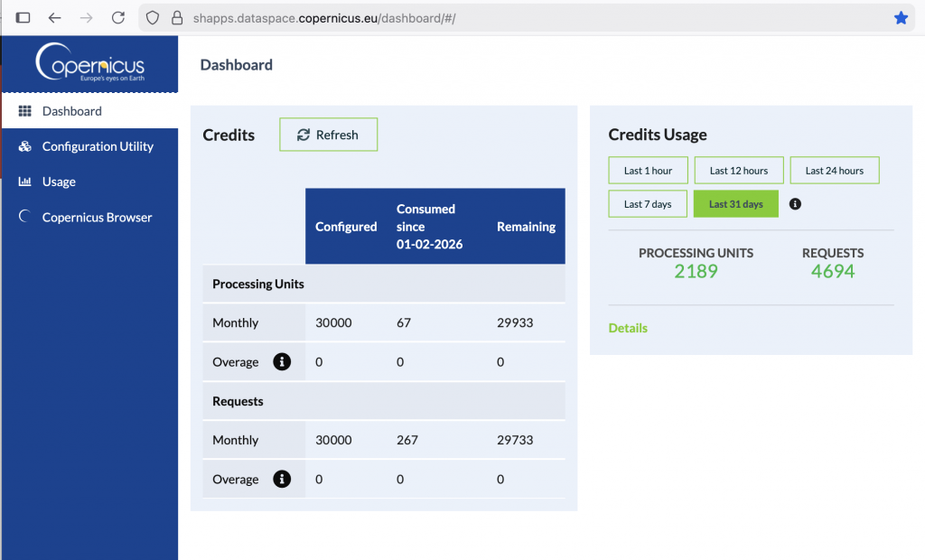Click the Configuration Utility cubes icon
This screenshot has height=560, width=925.
24,146
